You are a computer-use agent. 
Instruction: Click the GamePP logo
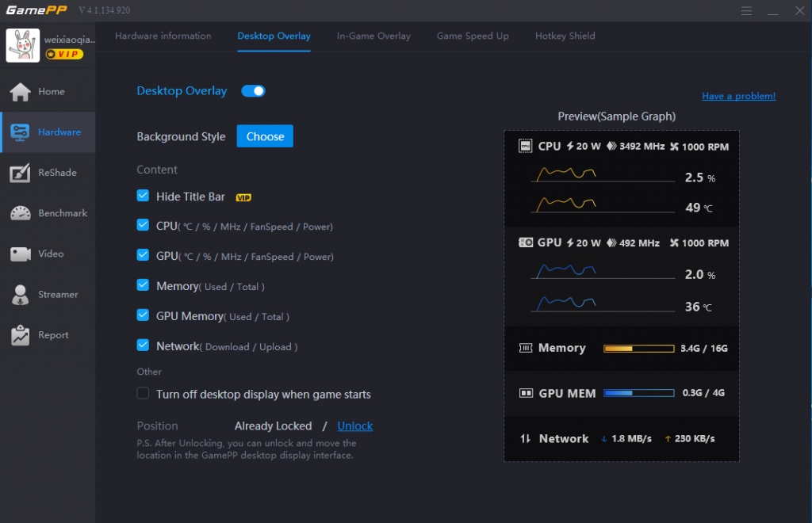[x=36, y=10]
